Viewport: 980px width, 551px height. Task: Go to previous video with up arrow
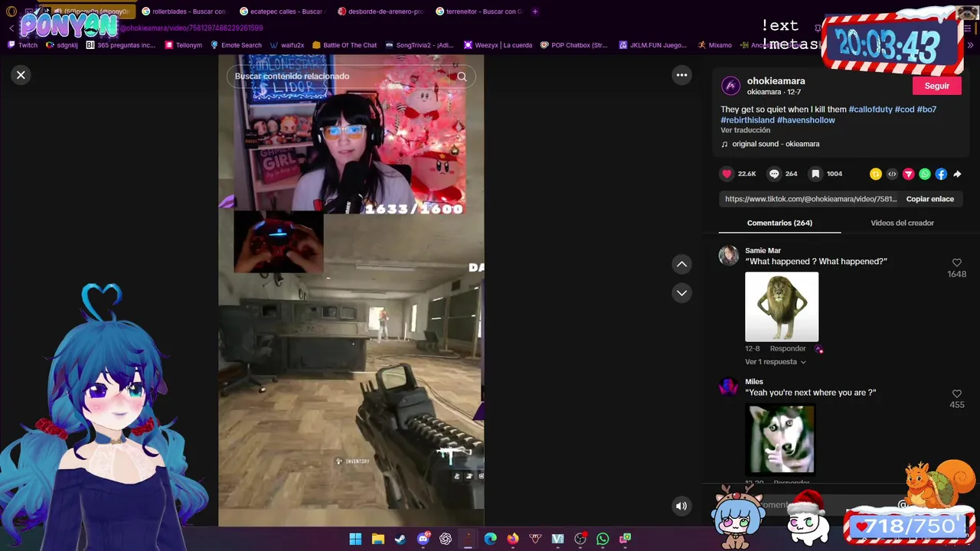pyautogui.click(x=681, y=264)
